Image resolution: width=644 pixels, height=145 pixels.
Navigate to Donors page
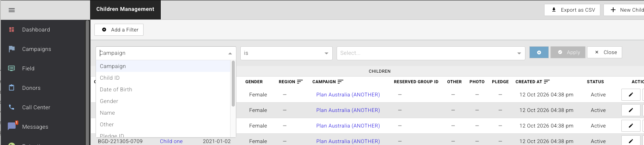(x=31, y=88)
